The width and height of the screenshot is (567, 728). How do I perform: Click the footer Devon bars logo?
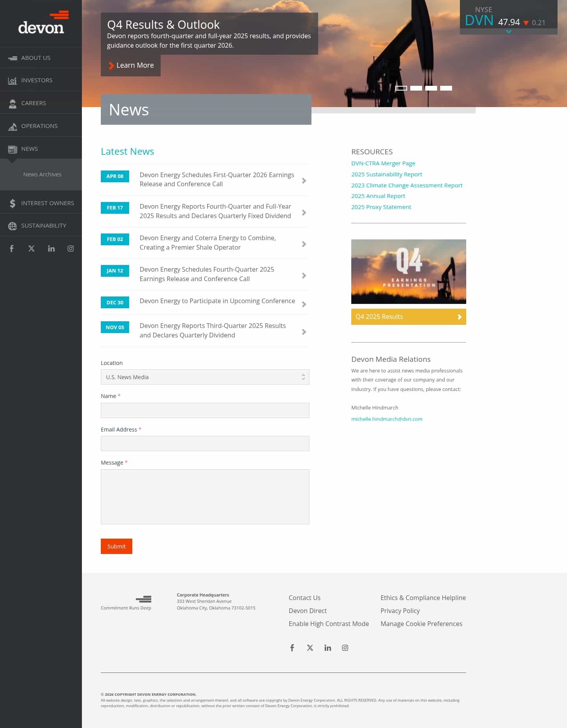pyautogui.click(x=144, y=599)
